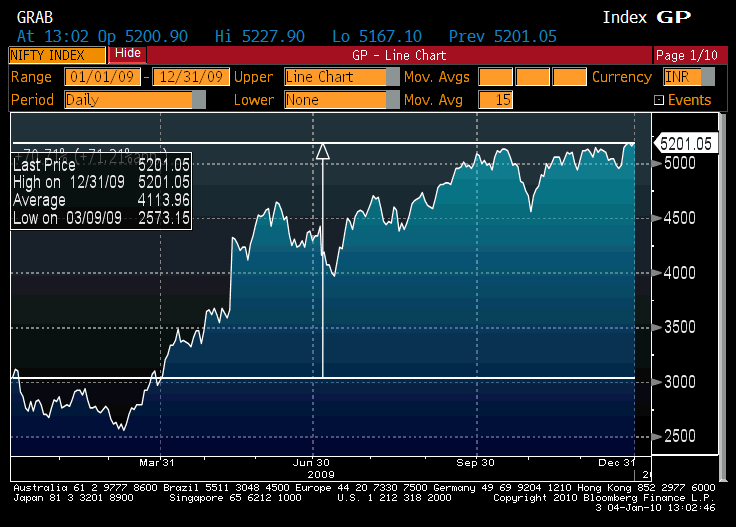The image size is (736, 527).
Task: Click the Range end date 12/31/09
Action: (191, 77)
